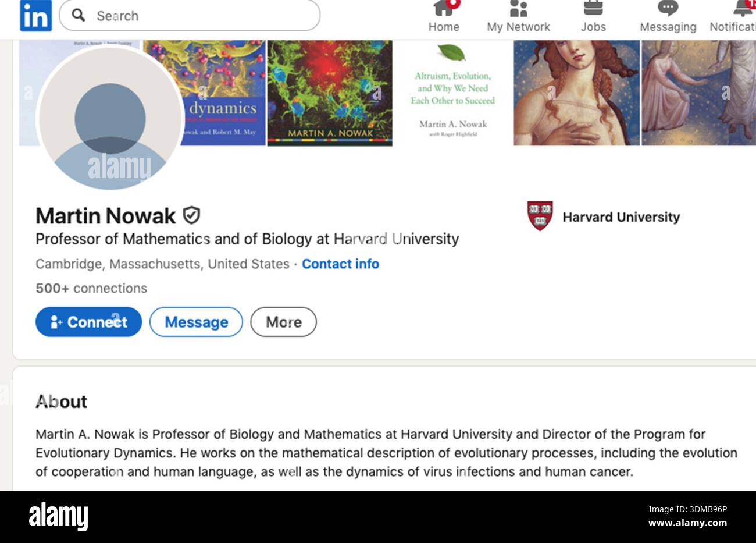Click the 500+ connections text
Image resolution: width=756 pixels, height=543 pixels.
click(91, 288)
